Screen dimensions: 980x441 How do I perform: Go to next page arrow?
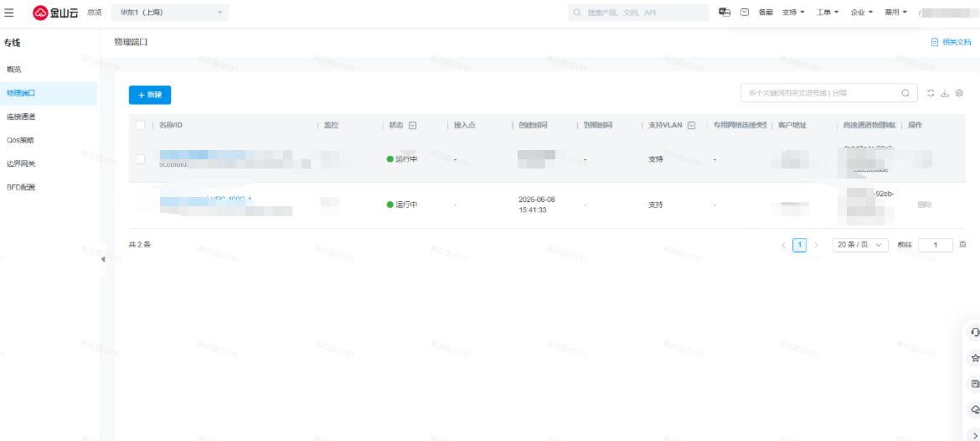coord(816,245)
